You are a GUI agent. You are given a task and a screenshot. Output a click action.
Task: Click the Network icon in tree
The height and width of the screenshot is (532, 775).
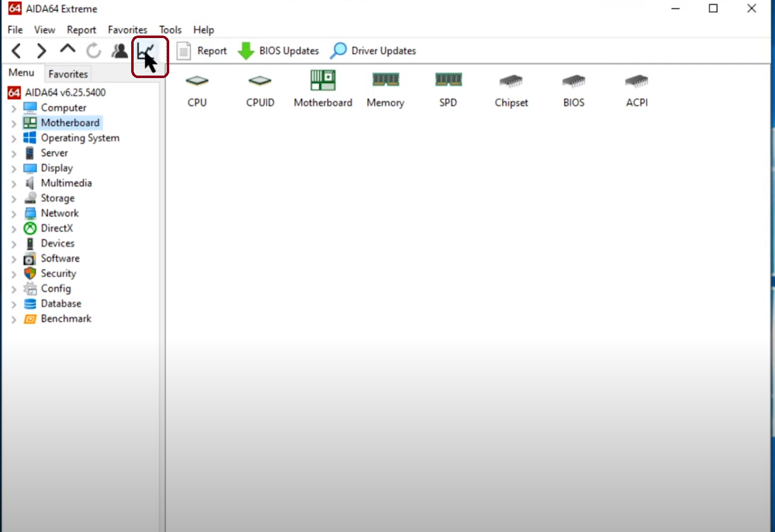pos(30,213)
